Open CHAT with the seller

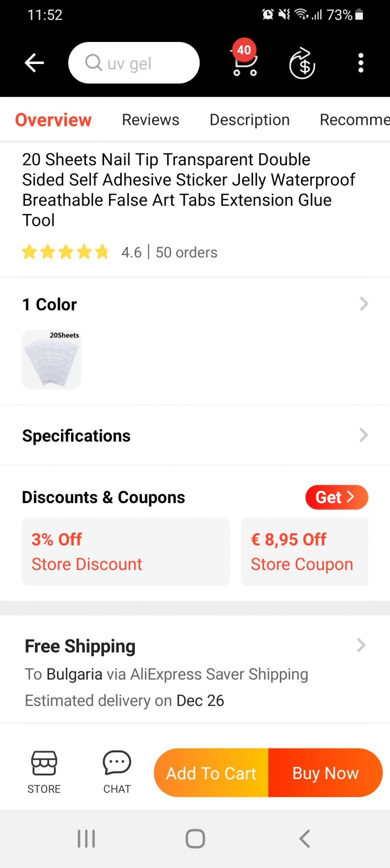117,772
